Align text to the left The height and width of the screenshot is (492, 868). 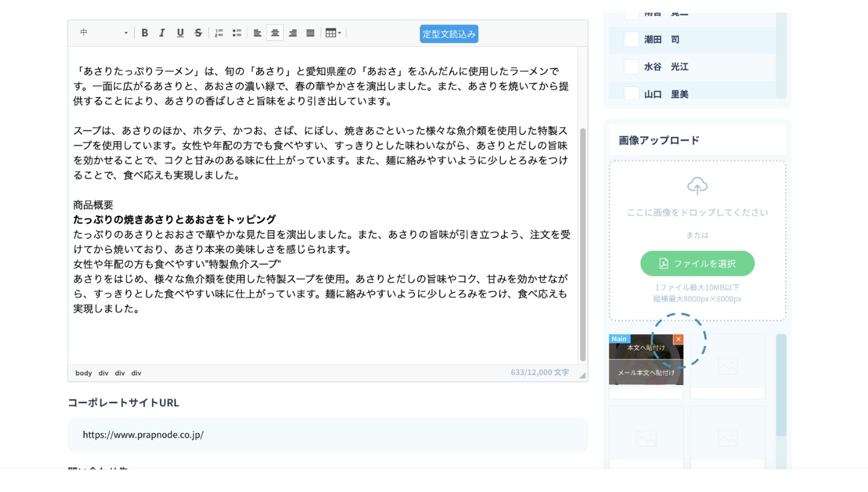257,33
